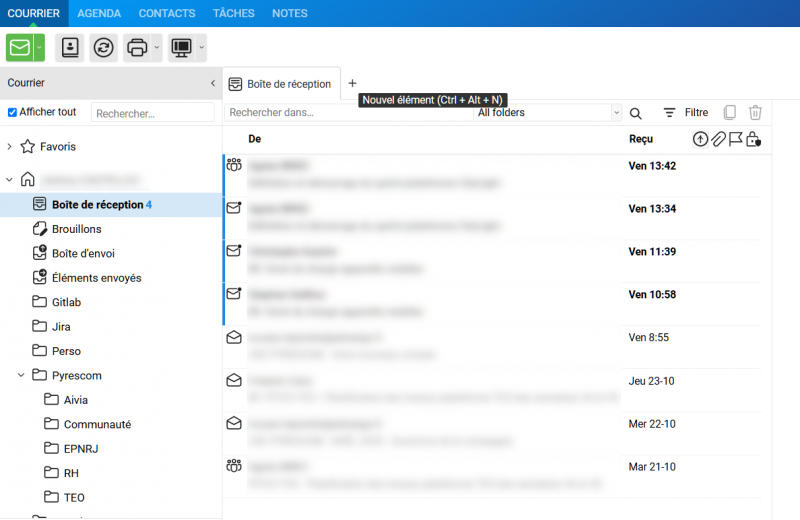Switch to the AGENDA tab

click(99, 13)
